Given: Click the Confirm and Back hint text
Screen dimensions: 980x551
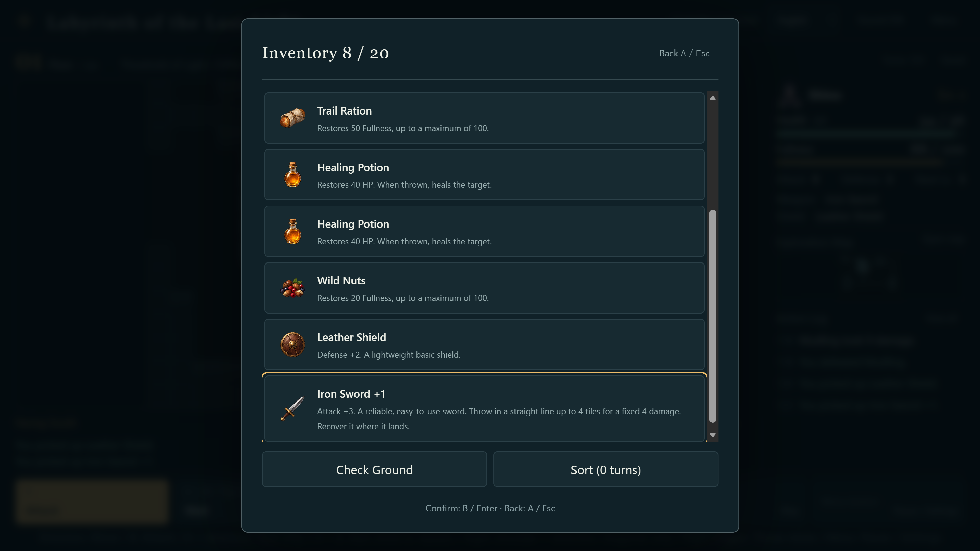Looking at the screenshot, I should [490, 508].
